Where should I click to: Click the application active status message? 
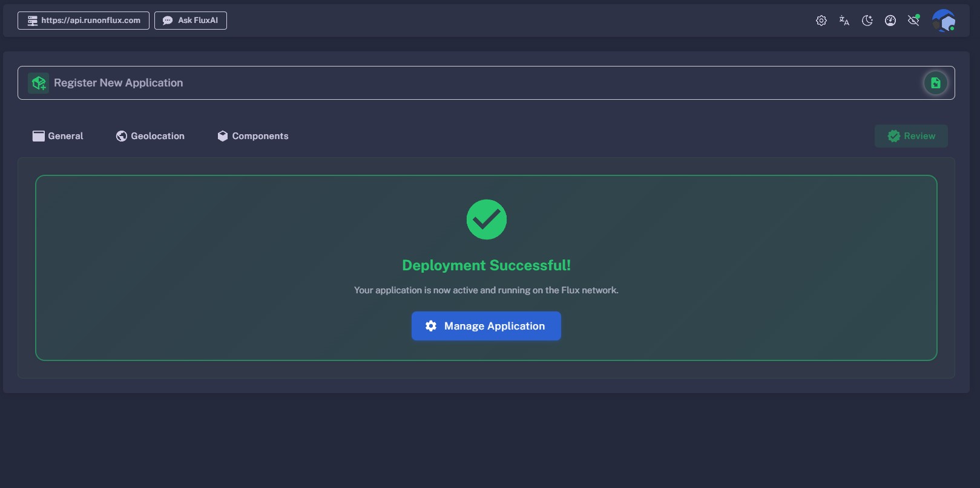(x=486, y=290)
